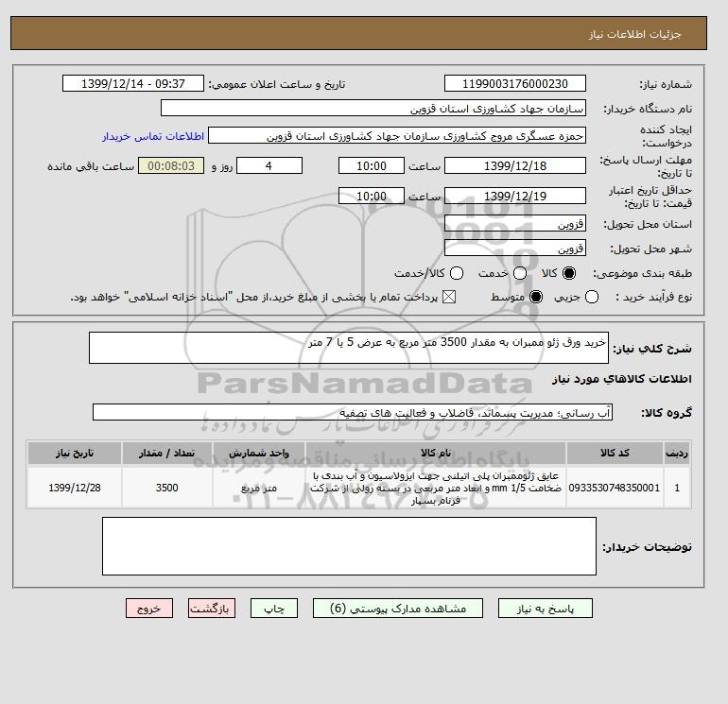
Task: Click the geomembrane product name cell
Action: pyautogui.click(x=436, y=488)
